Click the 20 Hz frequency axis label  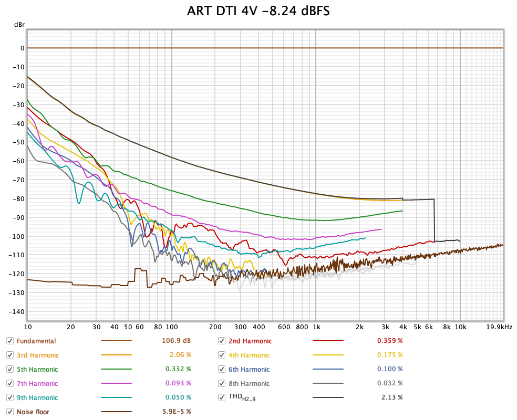pos(71,327)
